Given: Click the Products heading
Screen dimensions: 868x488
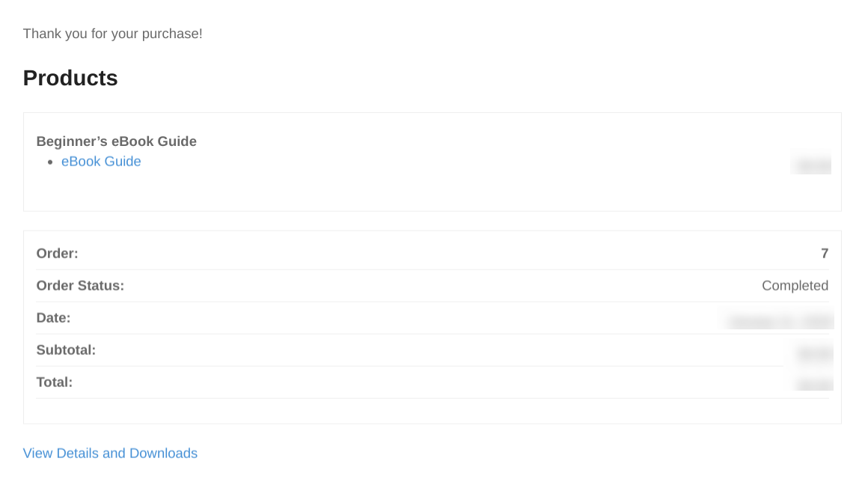Looking at the screenshot, I should click(x=70, y=78).
